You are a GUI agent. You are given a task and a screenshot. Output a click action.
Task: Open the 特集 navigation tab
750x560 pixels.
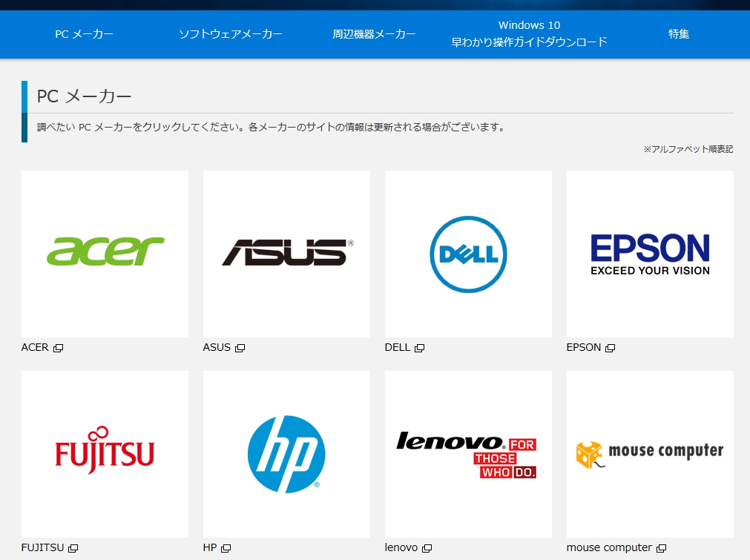(x=679, y=34)
